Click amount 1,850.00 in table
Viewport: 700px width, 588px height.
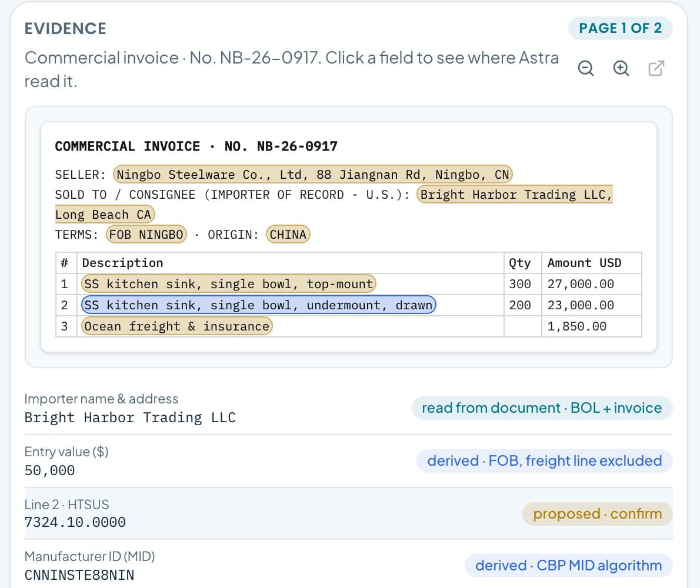577,326
